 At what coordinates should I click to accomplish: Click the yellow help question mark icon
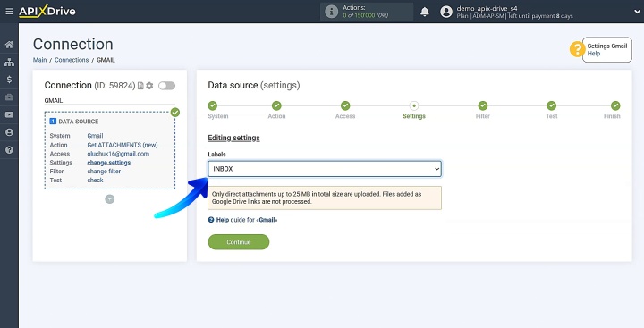577,49
